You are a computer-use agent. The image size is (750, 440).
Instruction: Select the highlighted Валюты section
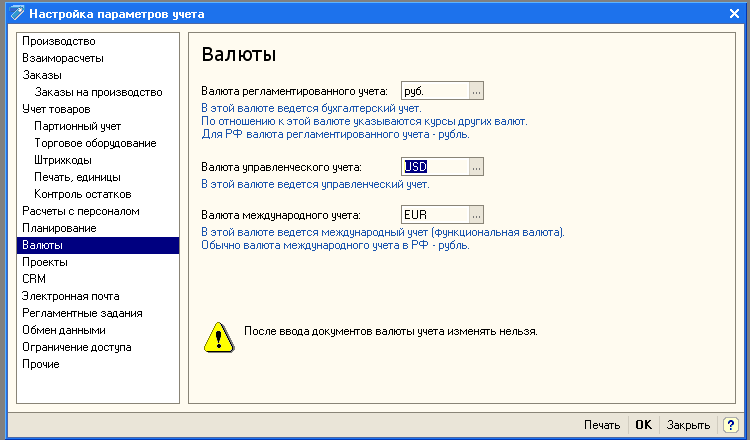pos(98,245)
